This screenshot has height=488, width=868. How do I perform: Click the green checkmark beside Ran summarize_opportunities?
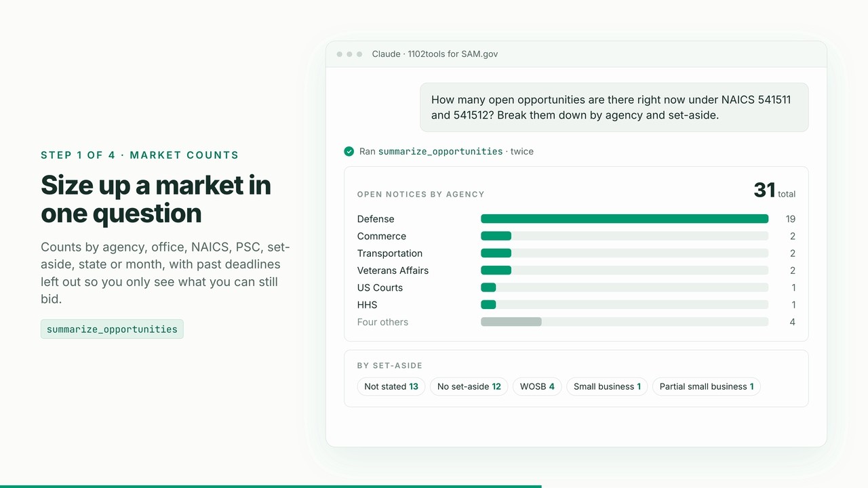tap(349, 151)
